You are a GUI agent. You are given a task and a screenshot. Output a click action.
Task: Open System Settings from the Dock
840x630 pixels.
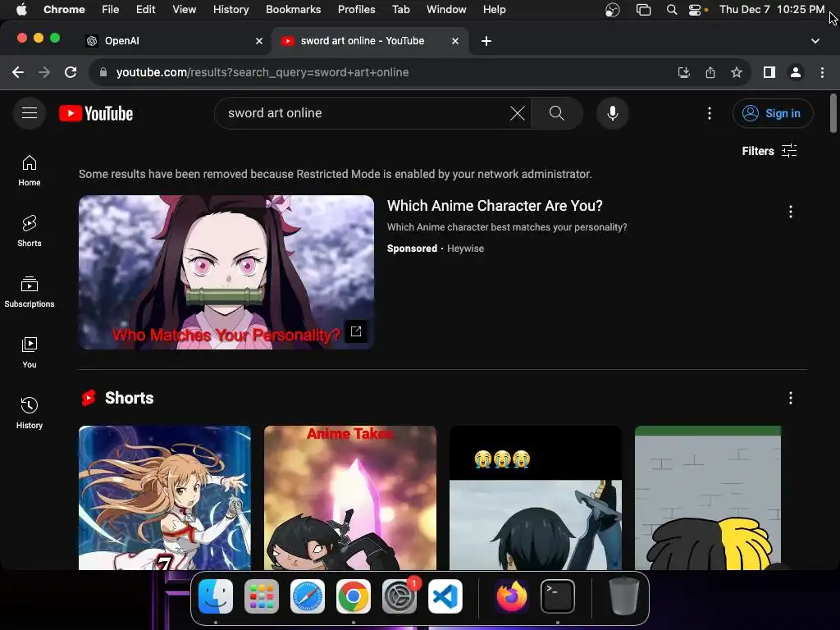pos(399,596)
